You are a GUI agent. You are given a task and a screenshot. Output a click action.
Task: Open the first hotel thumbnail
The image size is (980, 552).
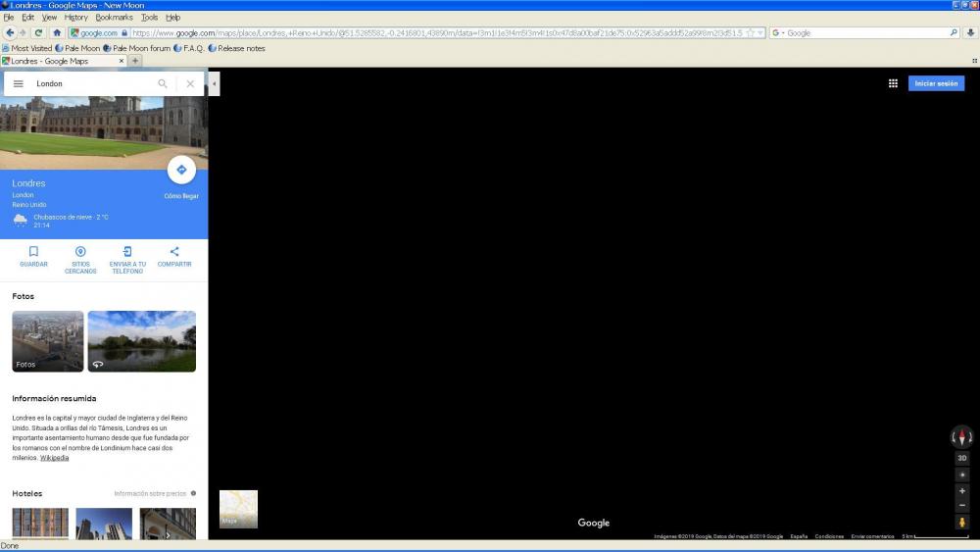pyautogui.click(x=40, y=524)
